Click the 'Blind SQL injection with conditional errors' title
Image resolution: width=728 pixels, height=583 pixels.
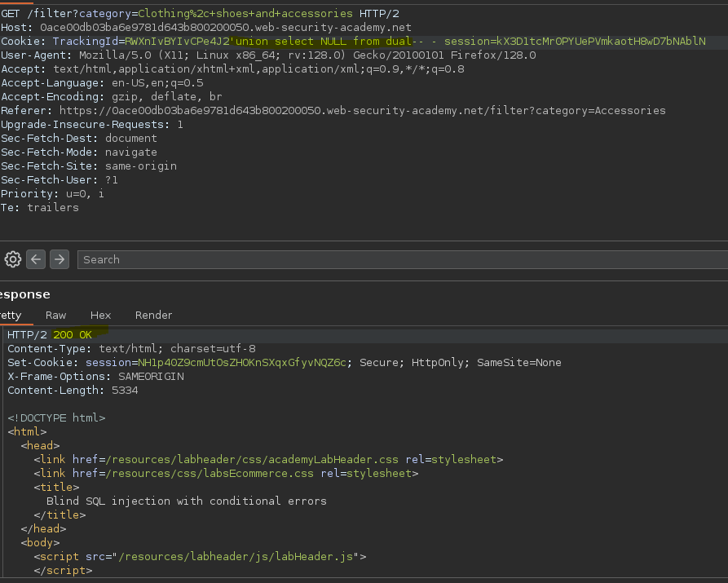(x=186, y=501)
